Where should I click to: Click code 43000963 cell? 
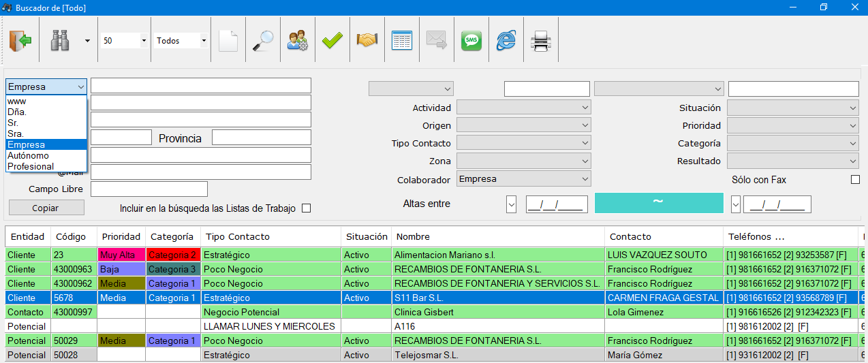[74, 269]
